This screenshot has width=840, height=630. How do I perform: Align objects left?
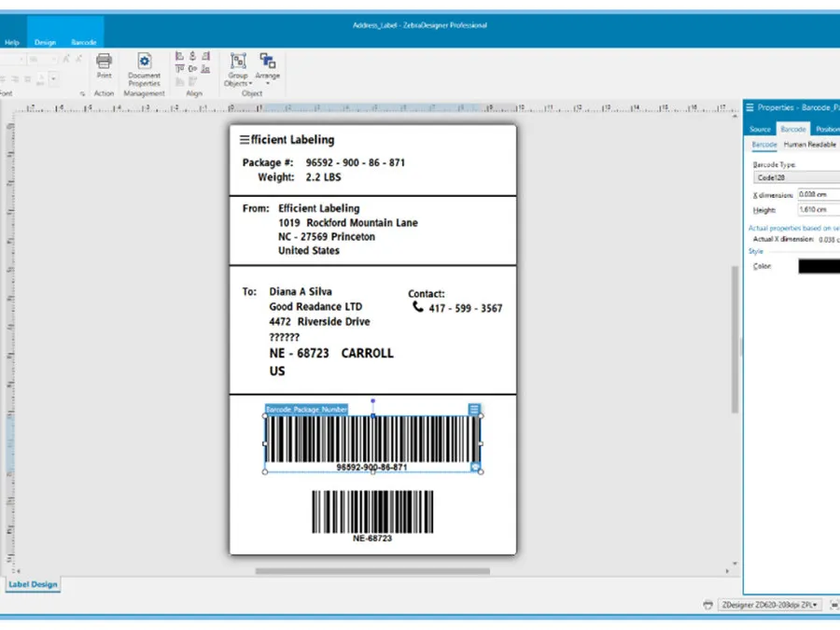pos(180,56)
